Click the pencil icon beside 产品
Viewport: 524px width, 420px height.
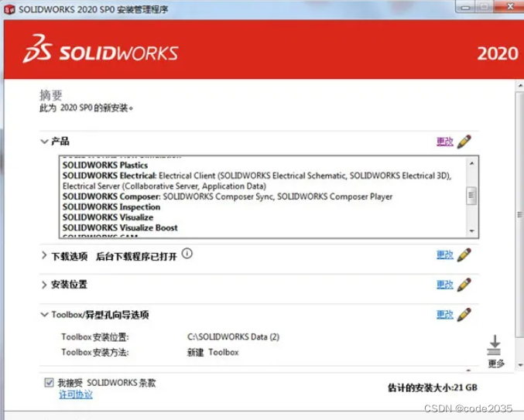click(464, 142)
